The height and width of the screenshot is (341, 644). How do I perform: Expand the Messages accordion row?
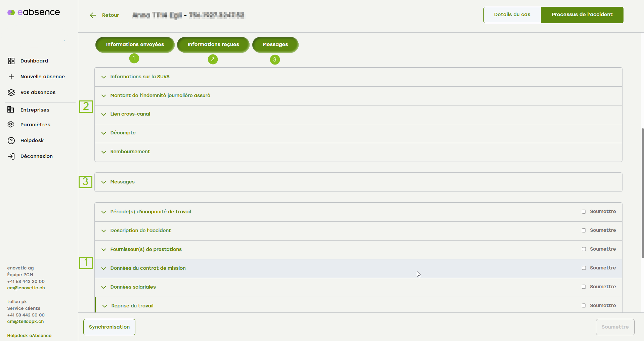[x=122, y=182]
